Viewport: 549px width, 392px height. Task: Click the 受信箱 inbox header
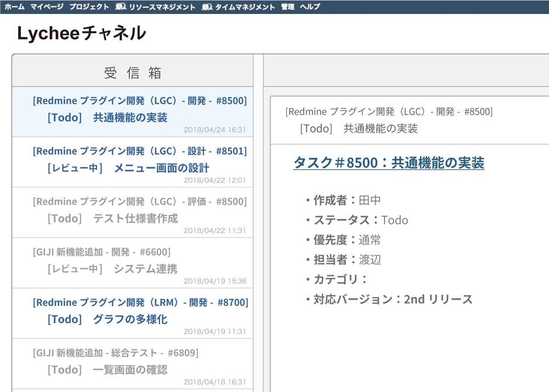click(131, 72)
